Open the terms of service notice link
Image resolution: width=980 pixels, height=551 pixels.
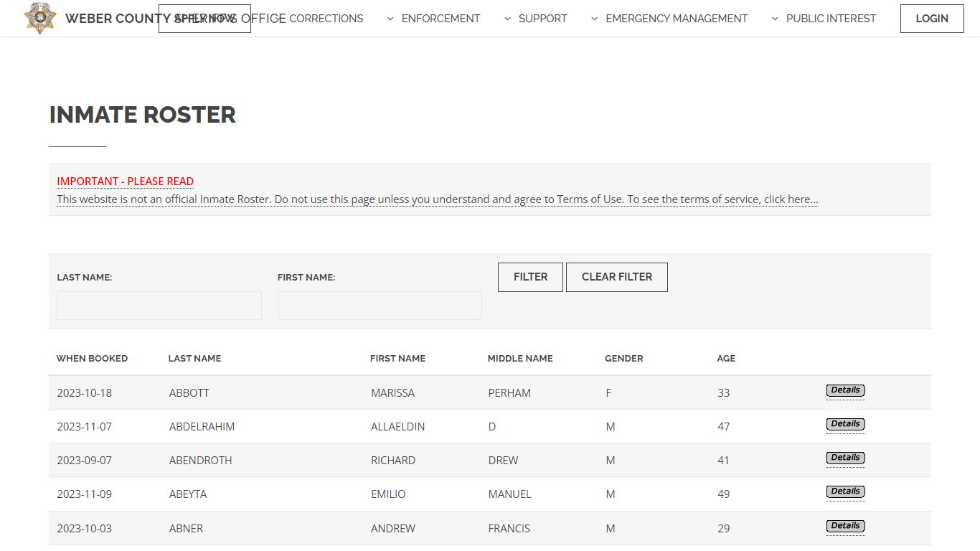(x=437, y=199)
